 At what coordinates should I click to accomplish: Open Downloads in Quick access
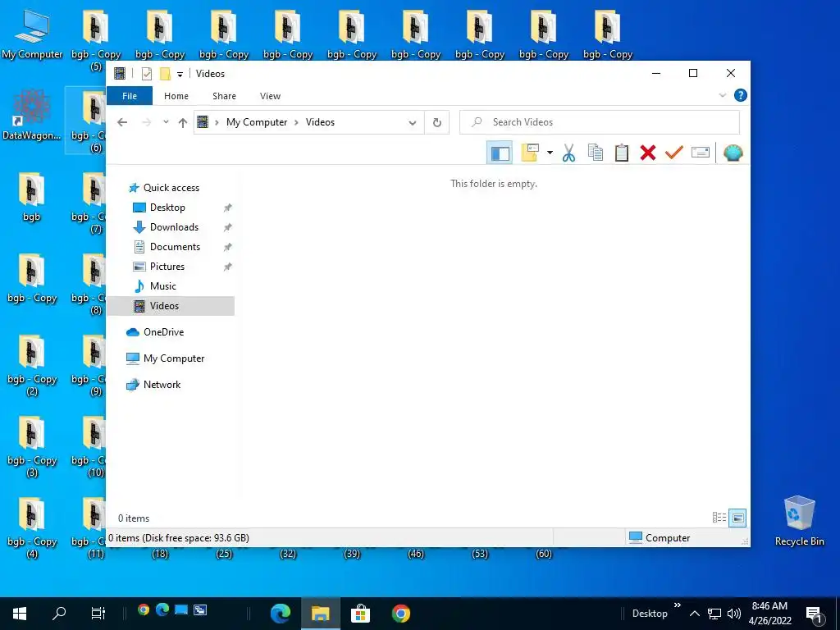(174, 227)
